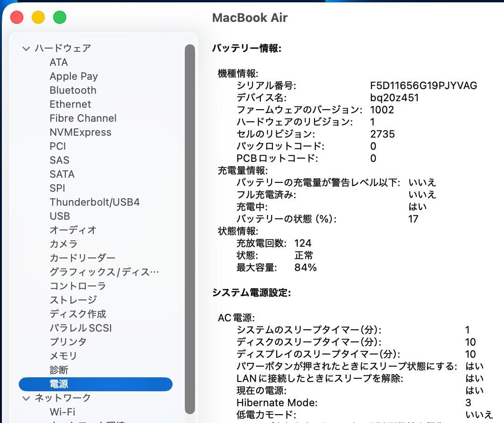Collapse the ネットワーク section chevron

tap(26, 398)
